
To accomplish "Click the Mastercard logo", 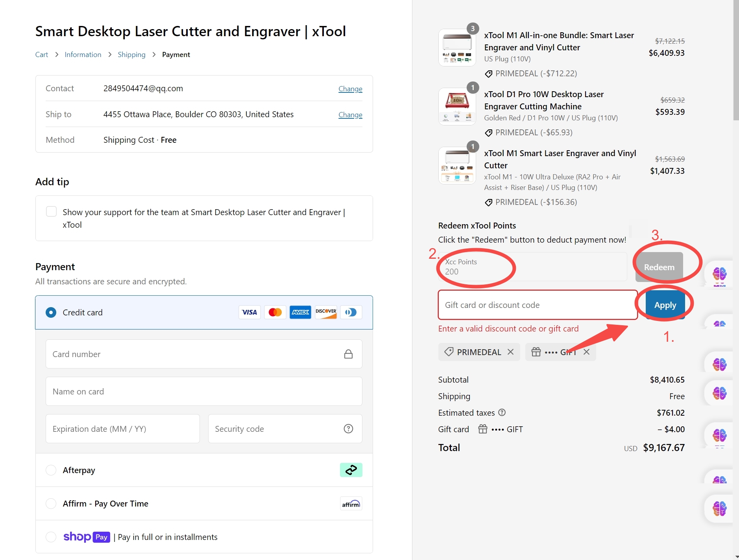I will [275, 312].
